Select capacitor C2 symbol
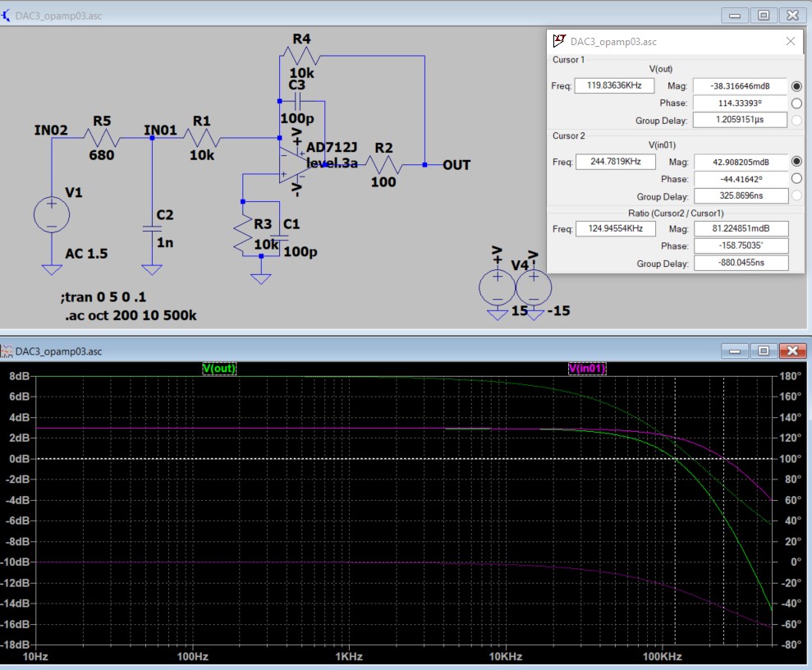This screenshot has height=670, width=812. tap(152, 228)
